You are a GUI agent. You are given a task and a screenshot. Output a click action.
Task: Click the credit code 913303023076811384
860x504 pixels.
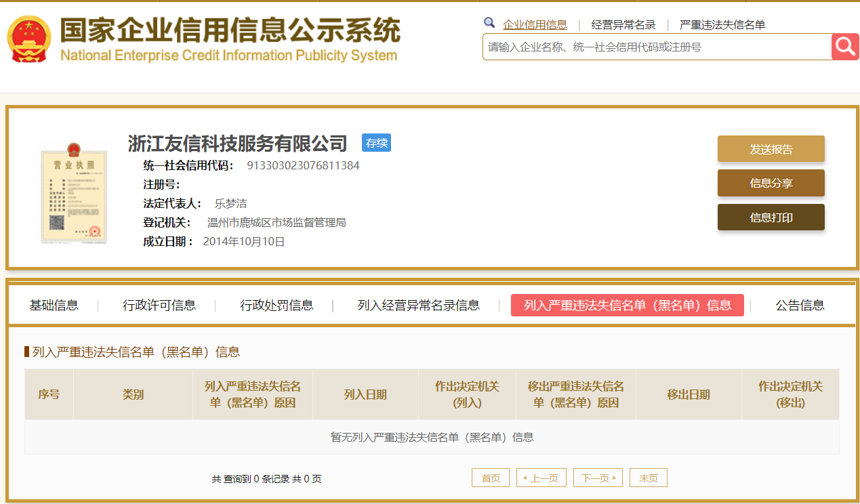point(303,165)
